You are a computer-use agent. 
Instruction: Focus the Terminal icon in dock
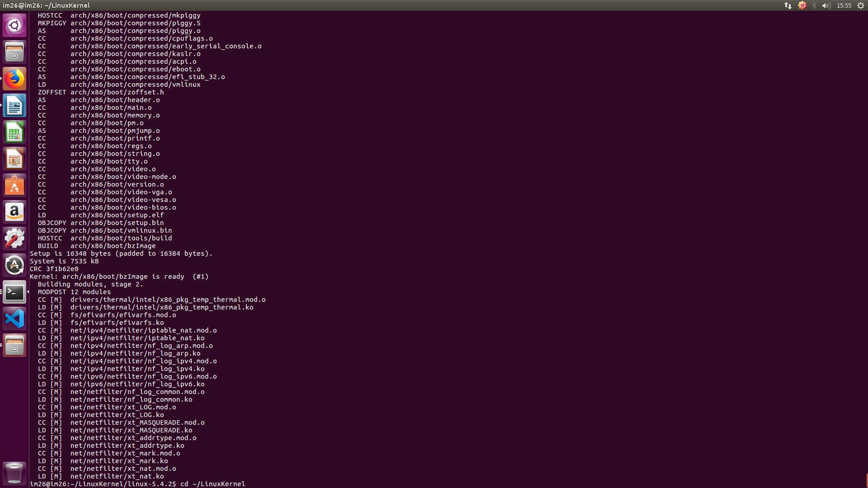click(14, 292)
